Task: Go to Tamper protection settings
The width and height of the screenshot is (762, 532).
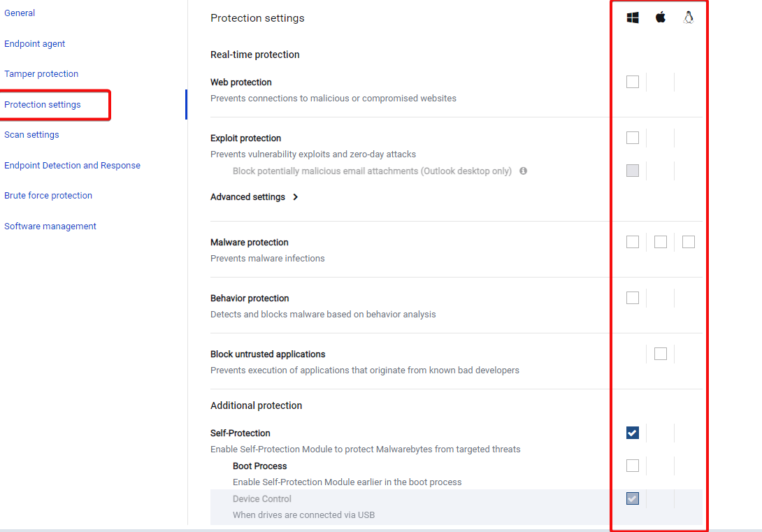Action: (x=41, y=74)
